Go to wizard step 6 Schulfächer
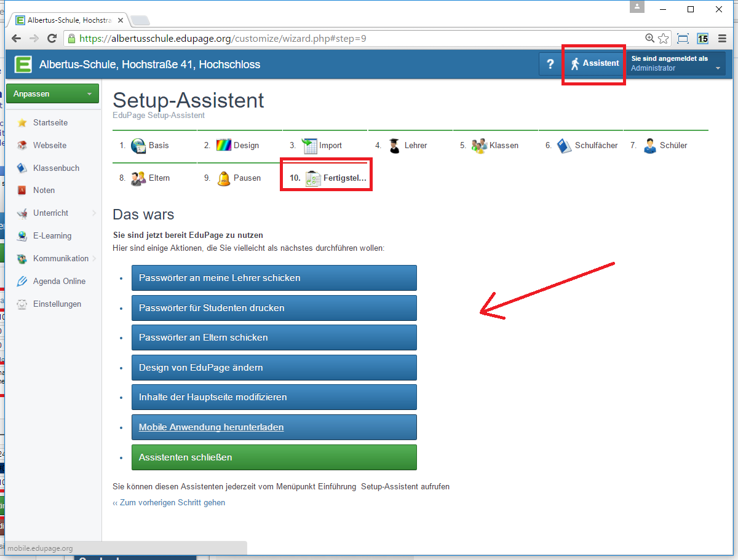738x560 pixels. pos(581,146)
